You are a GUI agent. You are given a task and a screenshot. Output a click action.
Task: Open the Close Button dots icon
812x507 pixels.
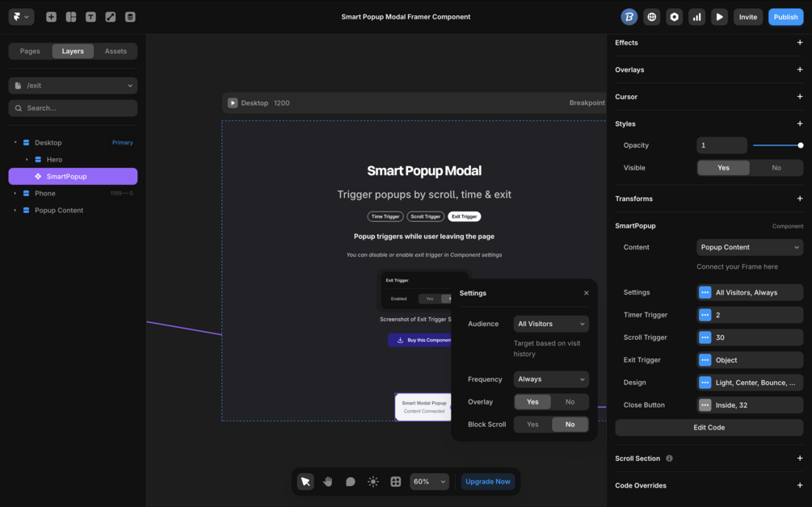pyautogui.click(x=705, y=405)
